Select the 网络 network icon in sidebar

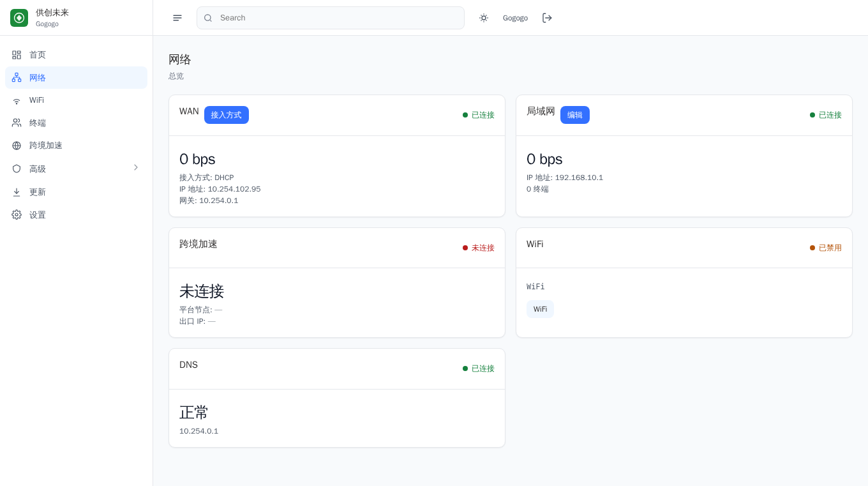[x=17, y=77]
